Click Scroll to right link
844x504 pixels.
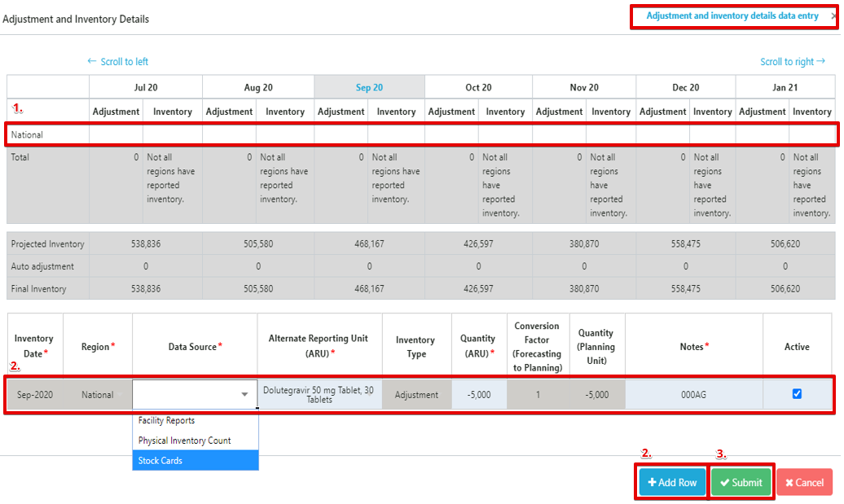(793, 62)
